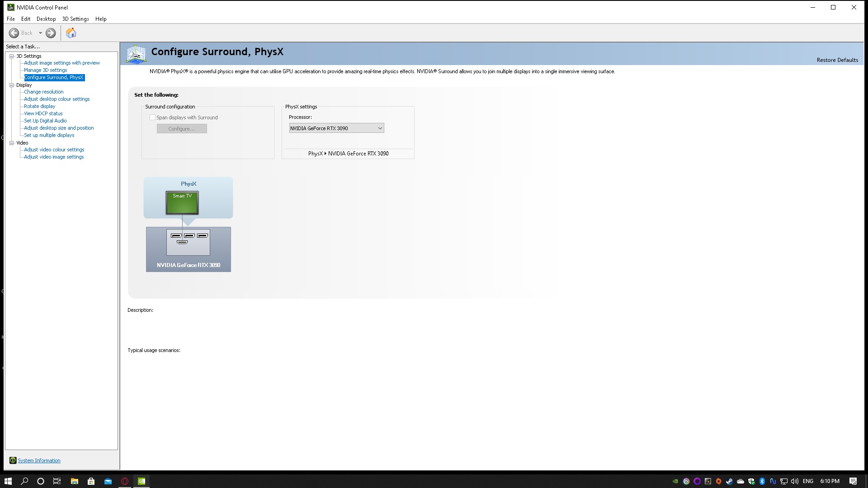This screenshot has width=868, height=488.
Task: Open the 3D Settings menu
Action: point(75,19)
